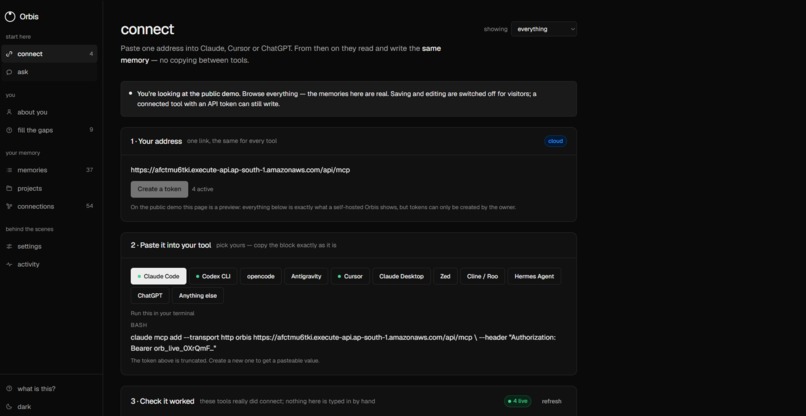
Task: Switch to the opencode tab
Action: pos(261,276)
